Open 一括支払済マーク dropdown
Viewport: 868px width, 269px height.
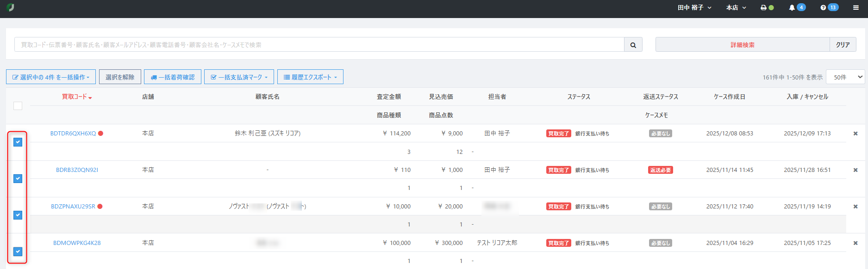pyautogui.click(x=239, y=77)
